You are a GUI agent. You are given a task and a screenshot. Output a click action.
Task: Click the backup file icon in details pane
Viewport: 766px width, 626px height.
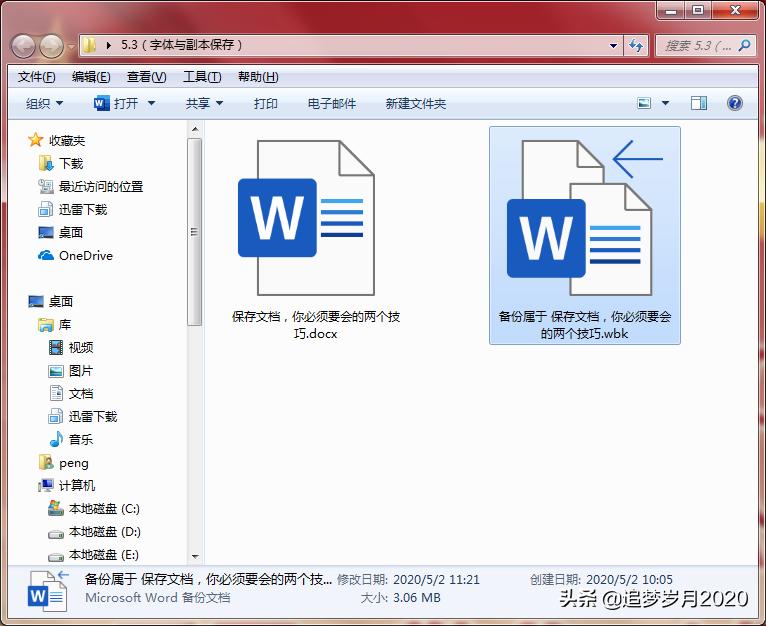pos(47,591)
